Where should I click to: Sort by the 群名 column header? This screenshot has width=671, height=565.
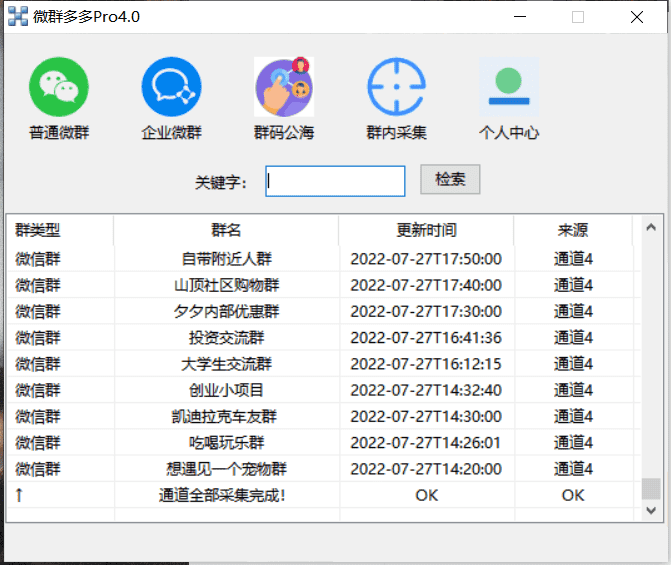click(226, 230)
